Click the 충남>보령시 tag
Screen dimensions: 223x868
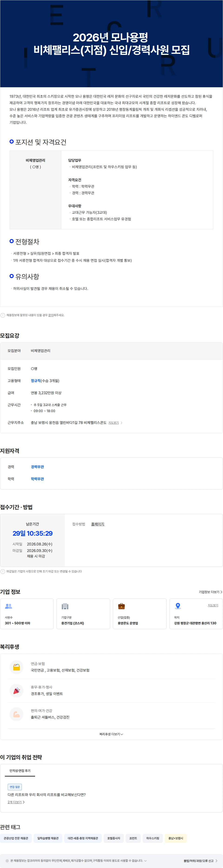(176, 838)
